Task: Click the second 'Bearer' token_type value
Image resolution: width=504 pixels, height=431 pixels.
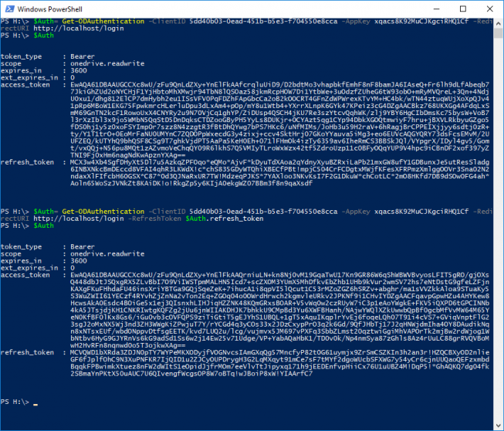Action: (x=83, y=246)
